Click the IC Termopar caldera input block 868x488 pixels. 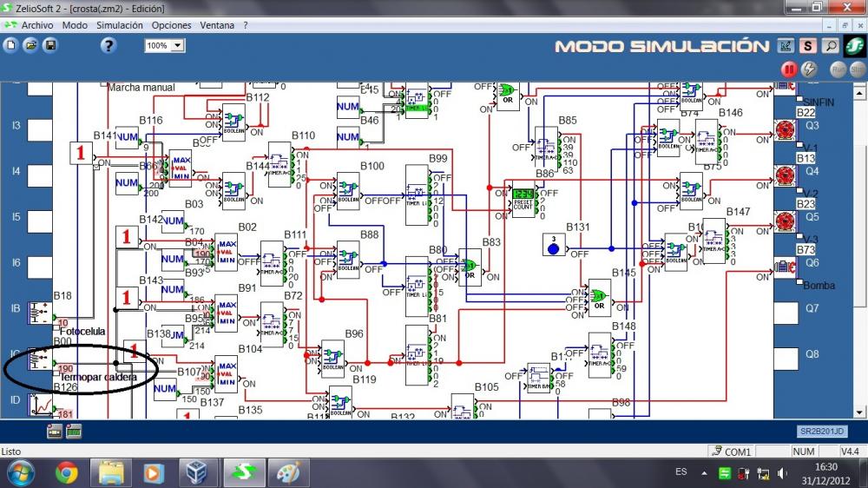click(40, 359)
